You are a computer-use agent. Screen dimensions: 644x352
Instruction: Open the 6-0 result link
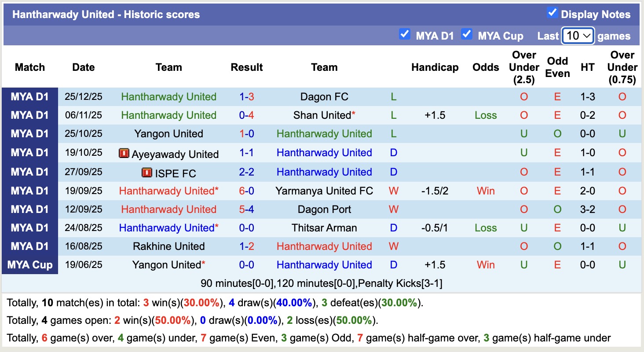coord(247,191)
